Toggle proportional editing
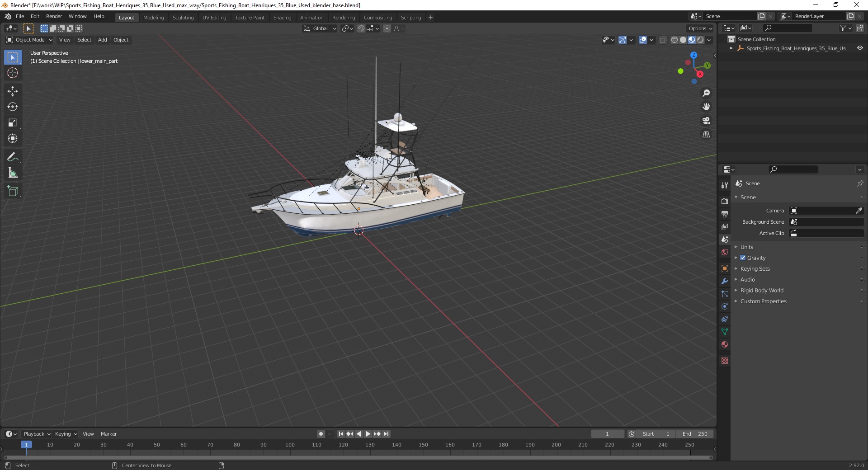Image resolution: width=868 pixels, height=470 pixels. point(387,28)
